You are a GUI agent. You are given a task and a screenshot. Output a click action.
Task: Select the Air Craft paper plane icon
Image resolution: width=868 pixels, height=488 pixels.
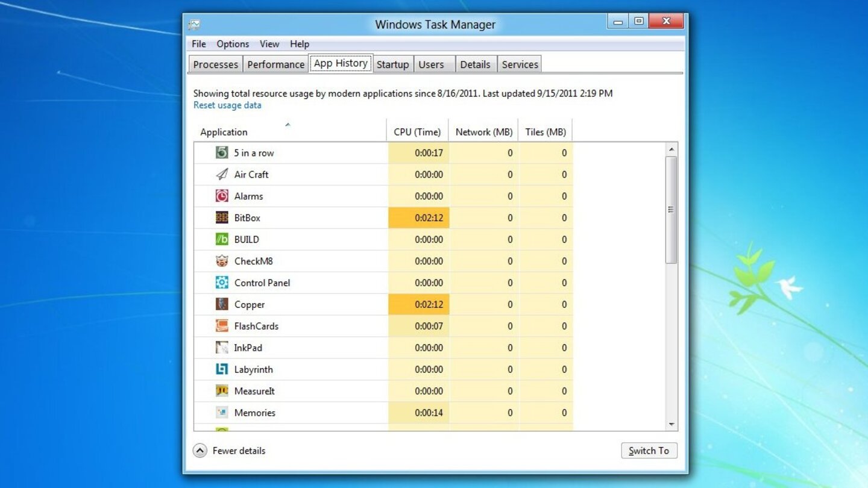click(222, 174)
